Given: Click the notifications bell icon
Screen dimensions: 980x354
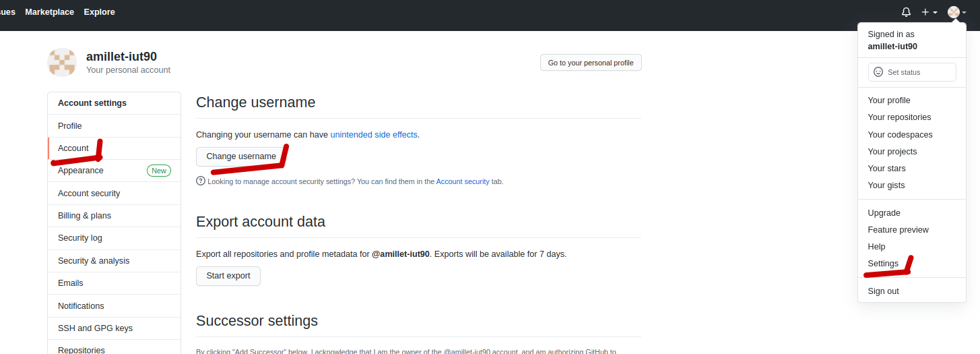Looking at the screenshot, I should pyautogui.click(x=906, y=12).
